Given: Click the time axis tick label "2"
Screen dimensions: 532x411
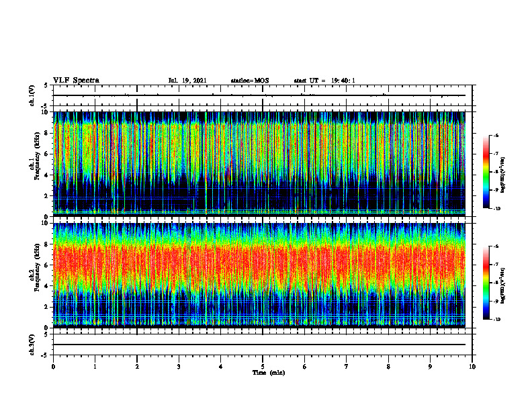Looking at the screenshot, I should [x=137, y=367].
